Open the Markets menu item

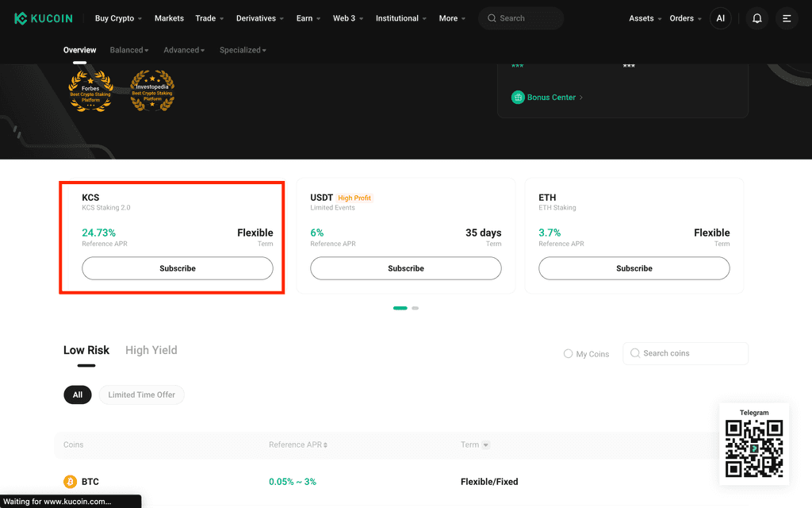point(169,19)
